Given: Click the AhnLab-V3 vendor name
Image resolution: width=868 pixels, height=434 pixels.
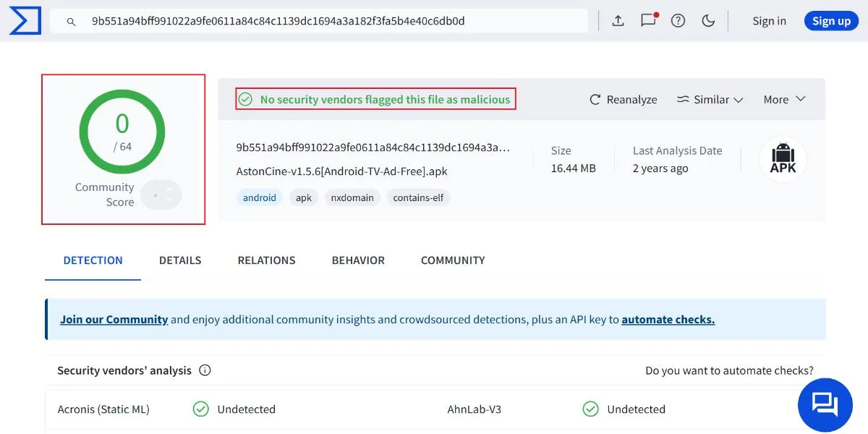Looking at the screenshot, I should click(x=475, y=409).
